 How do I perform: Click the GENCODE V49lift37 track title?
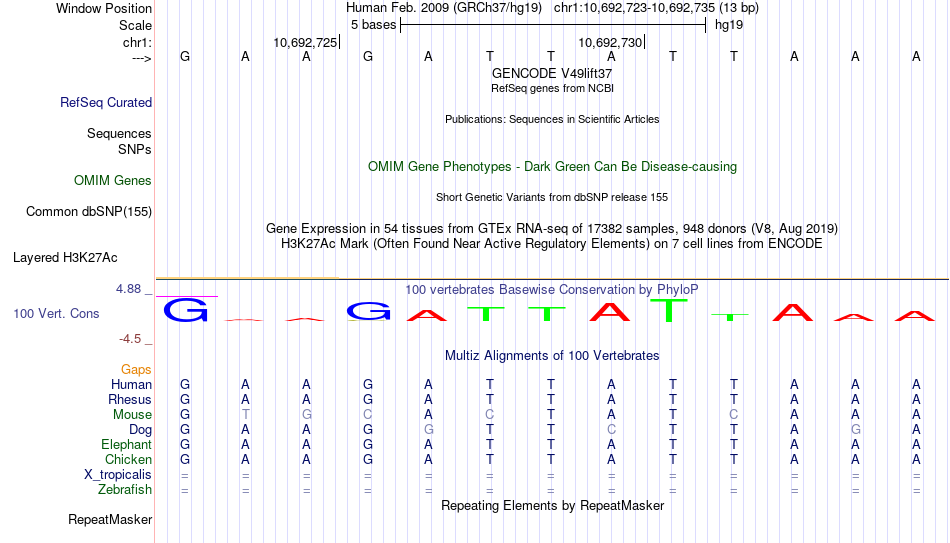click(x=552, y=73)
